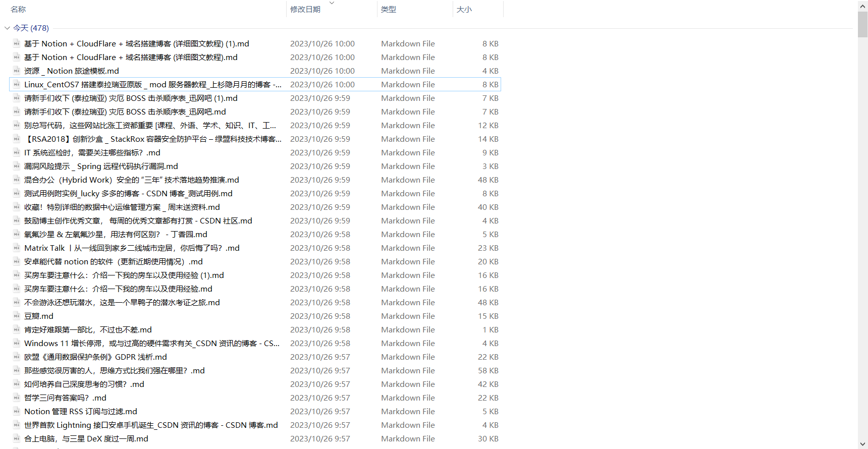Sort files by the 名称 column header
Viewport: 868px width, 449px height.
click(x=18, y=10)
